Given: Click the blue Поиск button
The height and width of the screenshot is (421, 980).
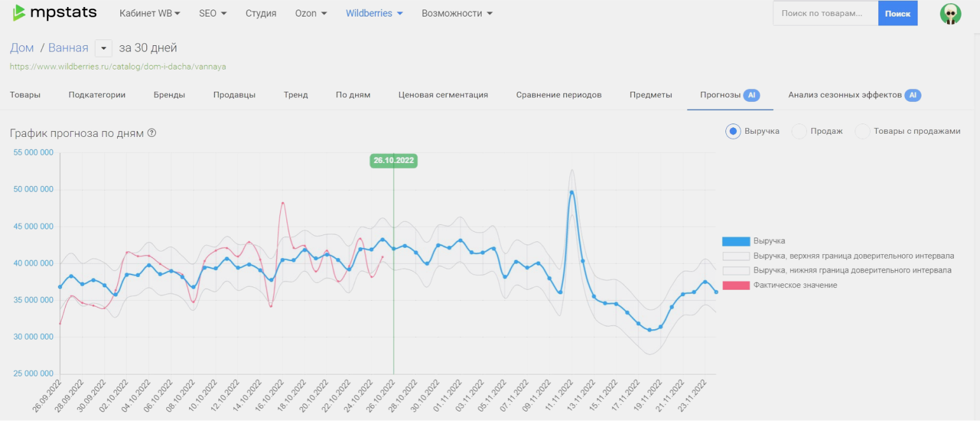Looking at the screenshot, I should (897, 13).
